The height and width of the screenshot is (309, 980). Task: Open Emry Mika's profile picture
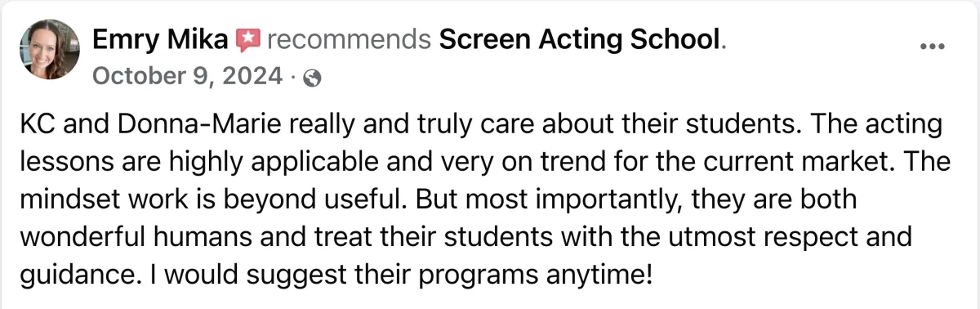[49, 50]
